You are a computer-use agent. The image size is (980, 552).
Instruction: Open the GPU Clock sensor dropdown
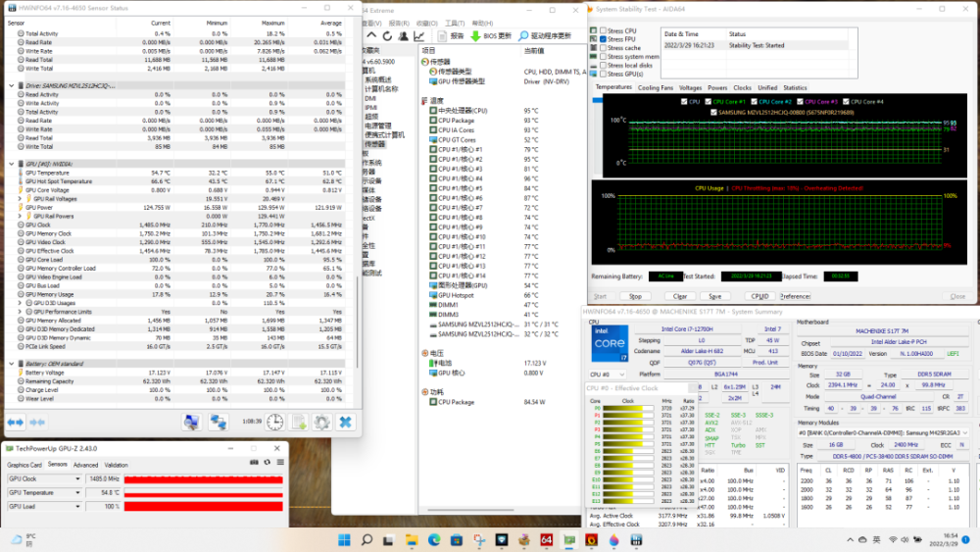77,478
